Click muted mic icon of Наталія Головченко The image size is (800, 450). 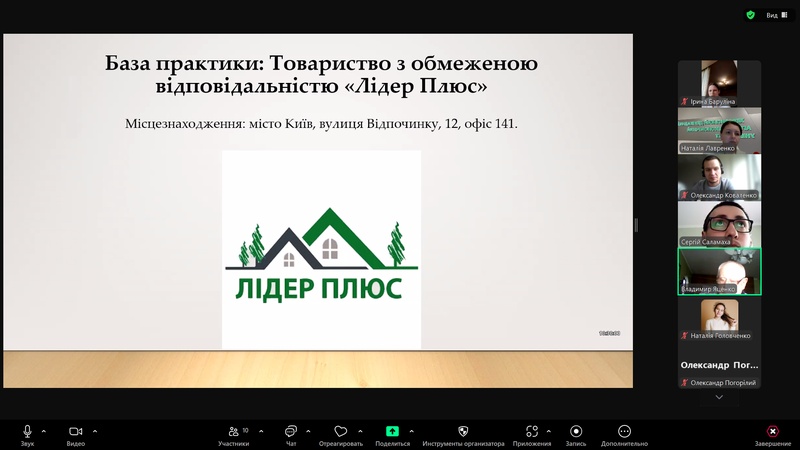pos(684,336)
